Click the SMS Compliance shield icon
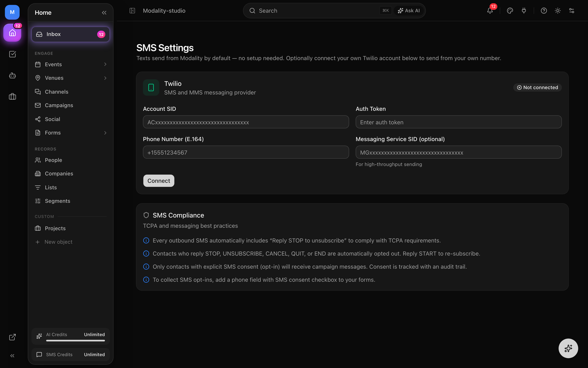 pyautogui.click(x=146, y=215)
